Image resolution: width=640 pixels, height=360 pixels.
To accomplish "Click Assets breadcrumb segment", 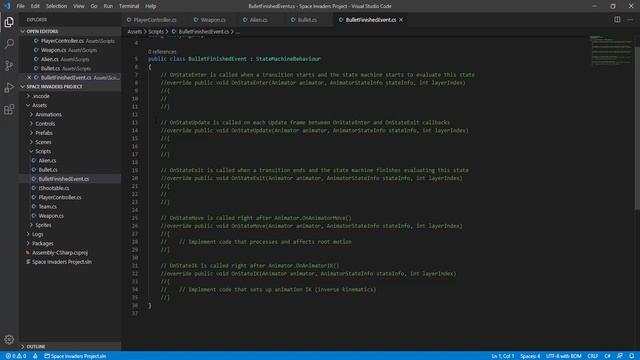I will tap(134, 31).
